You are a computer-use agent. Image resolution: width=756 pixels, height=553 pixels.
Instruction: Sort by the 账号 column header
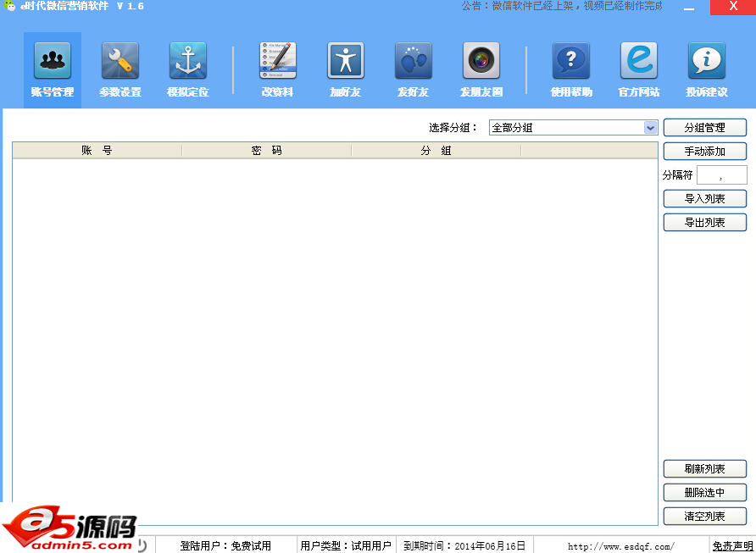click(x=97, y=151)
